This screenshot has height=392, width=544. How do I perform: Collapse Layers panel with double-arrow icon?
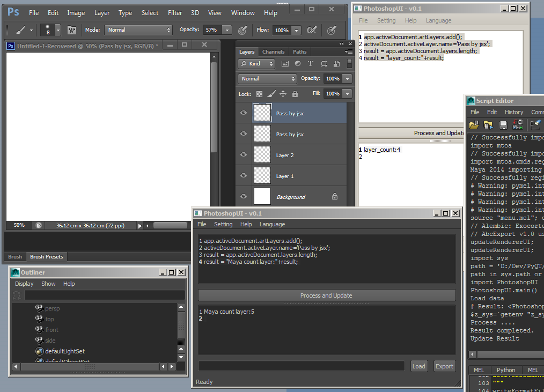(342, 44)
